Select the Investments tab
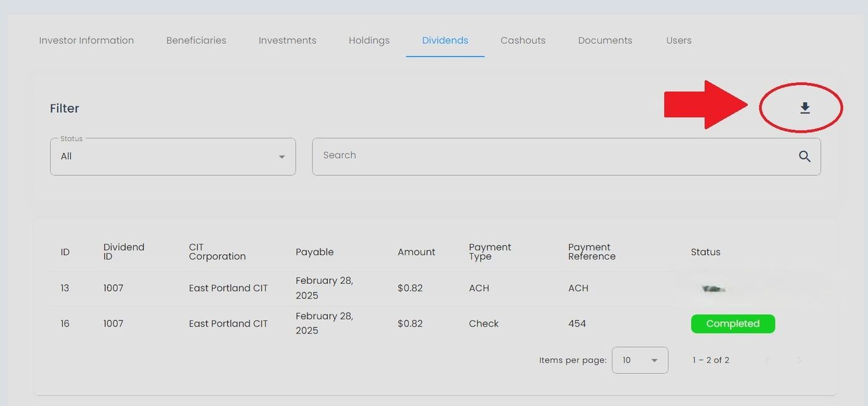The height and width of the screenshot is (406, 868). pos(287,40)
